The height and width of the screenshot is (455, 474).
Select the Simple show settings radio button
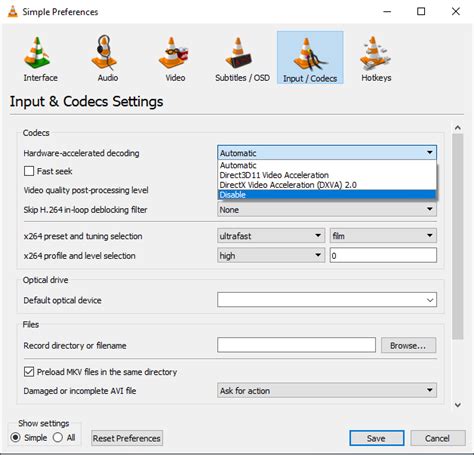15,437
